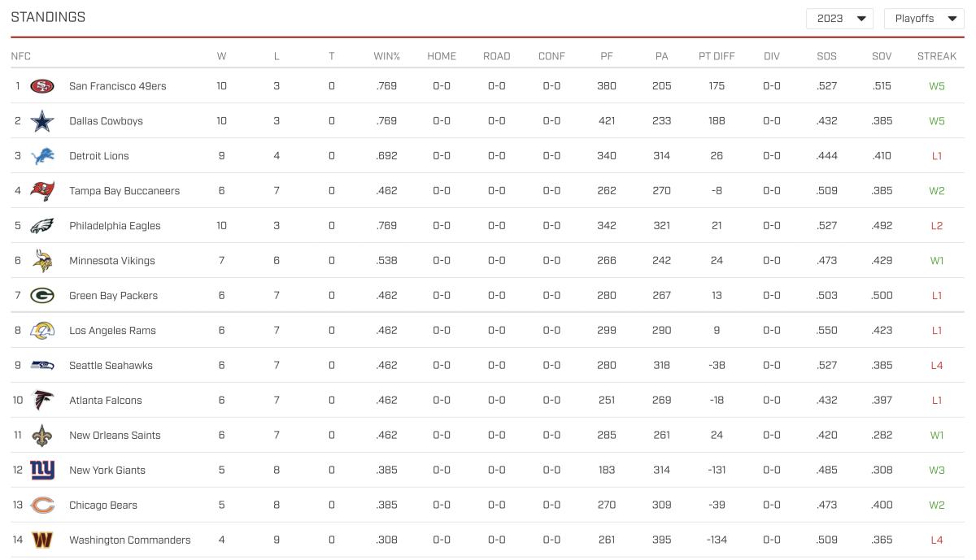The height and width of the screenshot is (560, 976).
Task: Sort standings by WIN% column header
Action: (x=386, y=56)
